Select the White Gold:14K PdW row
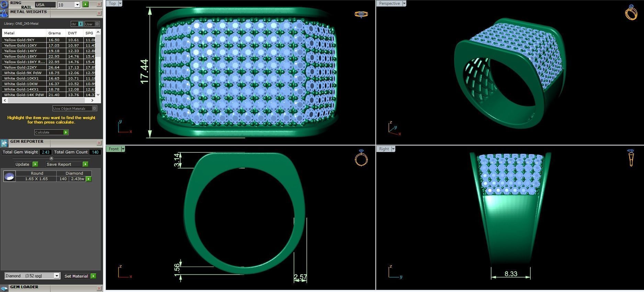644x292 pixels. (49, 95)
